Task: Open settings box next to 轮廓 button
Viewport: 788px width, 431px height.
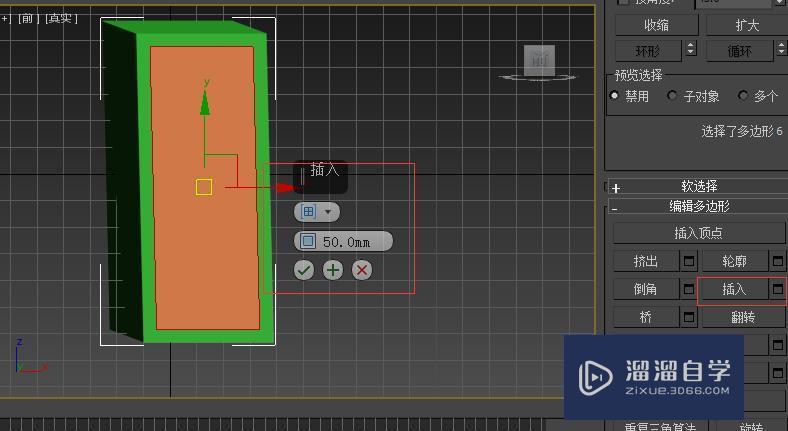Action: coord(778,261)
